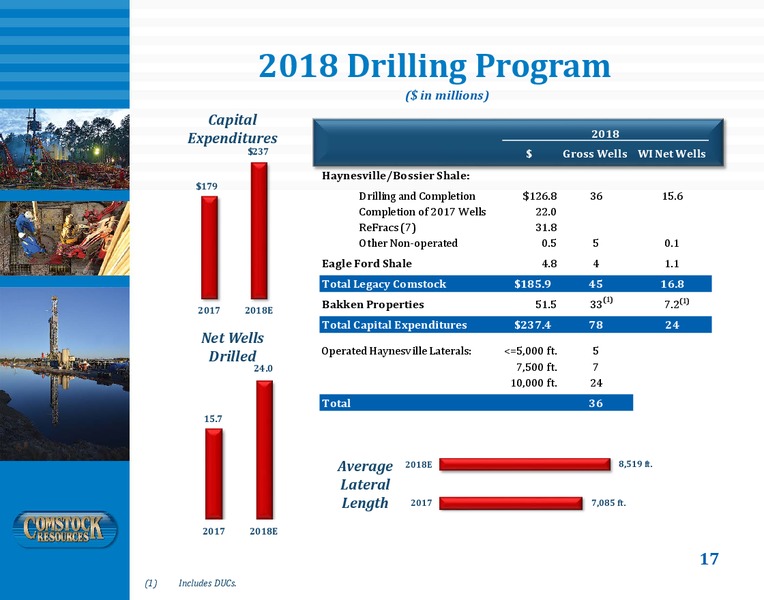Click the page number 17

click(x=709, y=559)
